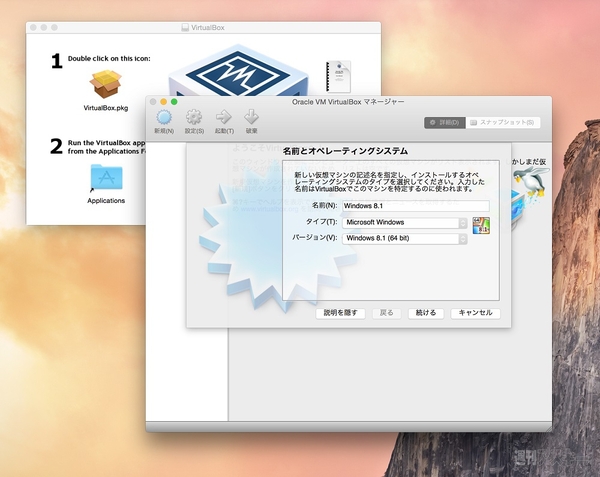Image resolution: width=600 pixels, height=477 pixels.
Task: Click the "Double click on this icon:" text
Action: [109, 59]
